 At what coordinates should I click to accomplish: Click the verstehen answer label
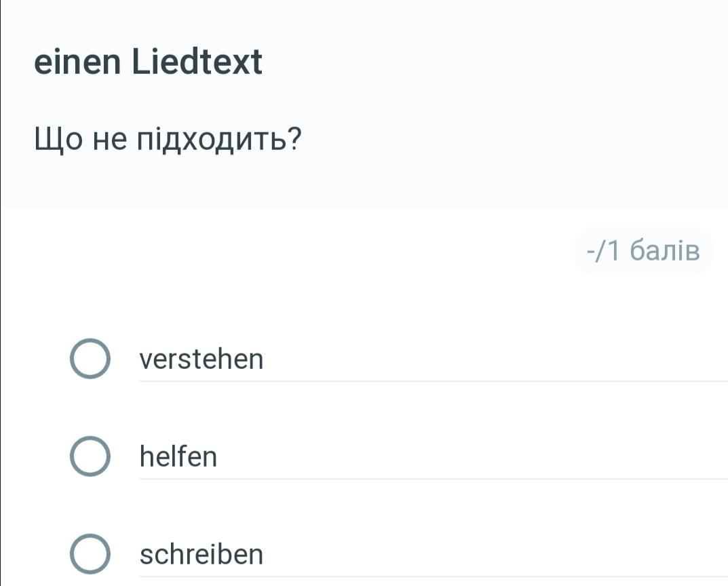(x=201, y=359)
